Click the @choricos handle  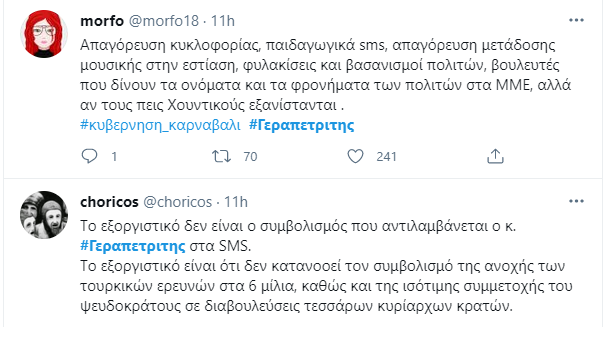[178, 202]
